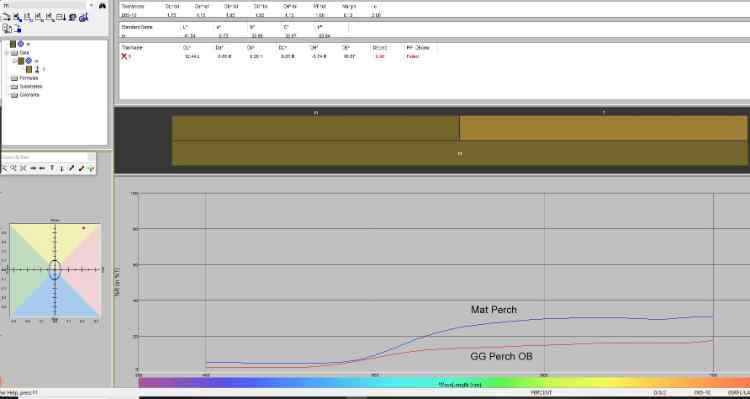Click the lighter tan trial color swatch
This screenshot has height=399, width=750.
click(x=604, y=128)
